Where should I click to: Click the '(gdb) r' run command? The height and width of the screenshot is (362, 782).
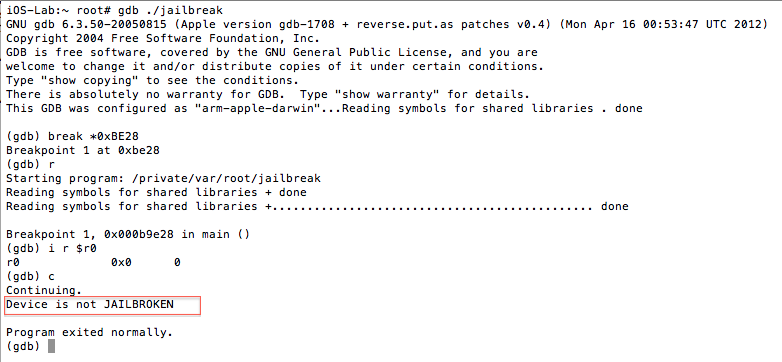[x=30, y=164]
